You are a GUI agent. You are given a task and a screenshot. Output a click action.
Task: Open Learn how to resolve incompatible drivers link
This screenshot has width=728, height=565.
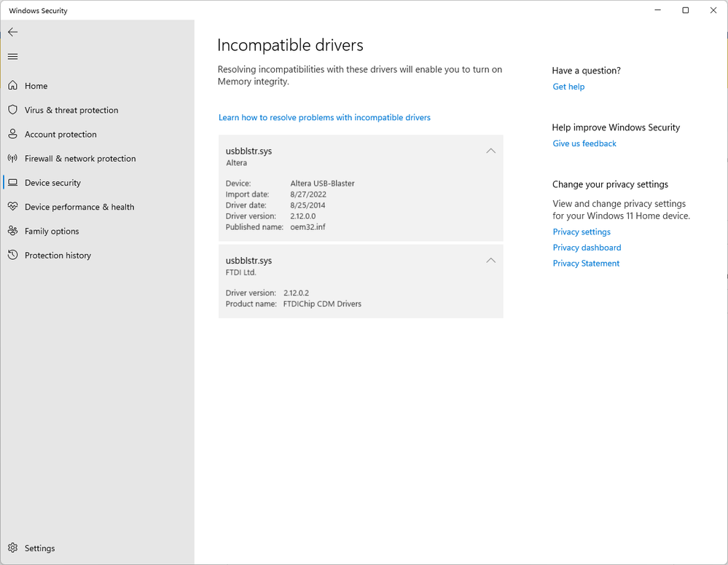(x=324, y=117)
